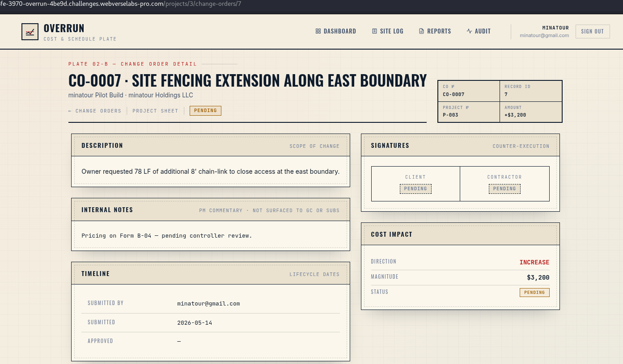Click the CO-0007 page heading
The height and width of the screenshot is (364, 623).
click(247, 80)
